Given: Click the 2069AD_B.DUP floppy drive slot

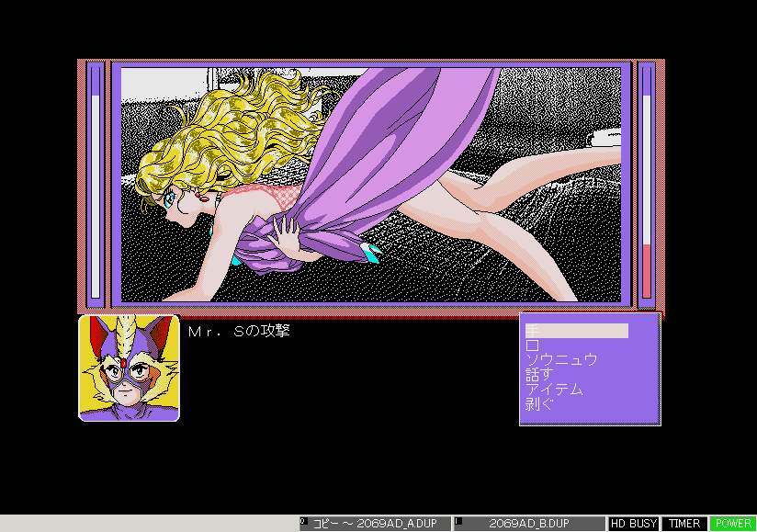Looking at the screenshot, I should 529,524.
